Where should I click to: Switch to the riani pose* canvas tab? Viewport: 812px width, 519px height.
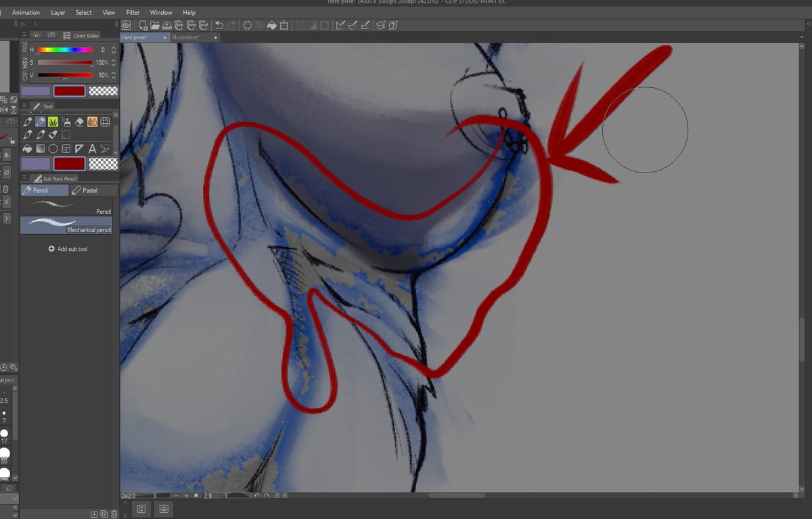(x=143, y=37)
